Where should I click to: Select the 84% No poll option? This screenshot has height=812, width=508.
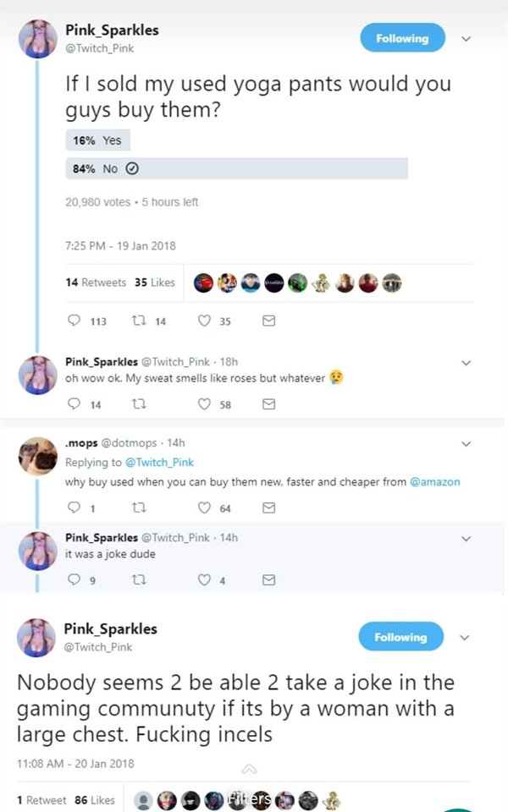236,168
